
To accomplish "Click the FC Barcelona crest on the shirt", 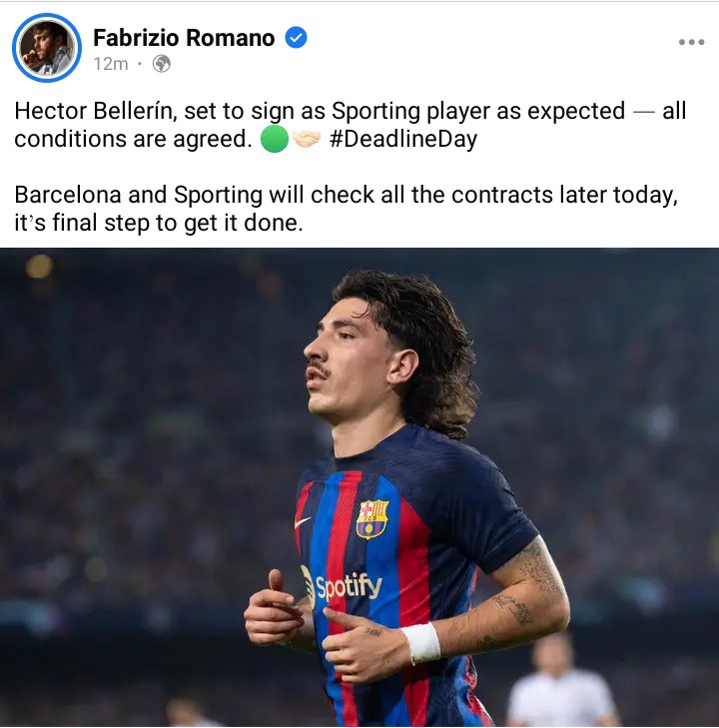I will coord(372,519).
